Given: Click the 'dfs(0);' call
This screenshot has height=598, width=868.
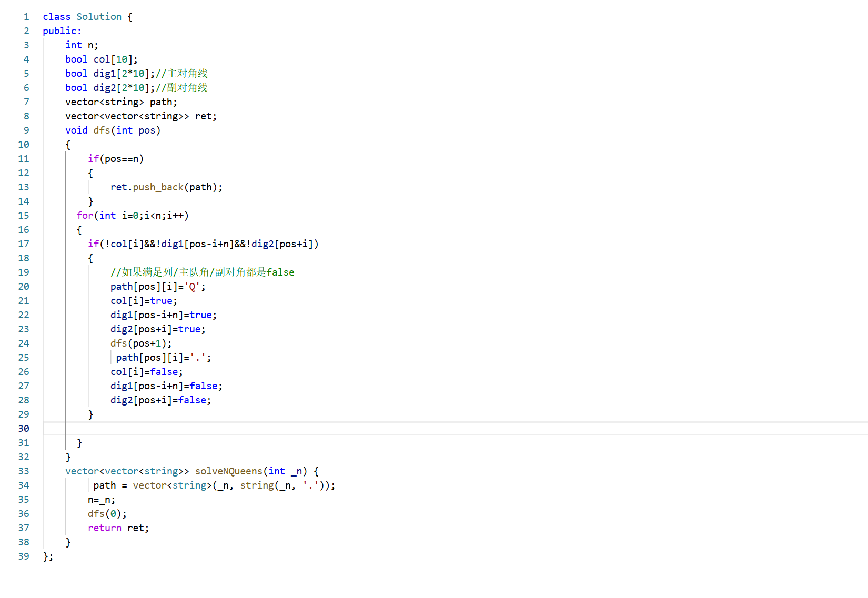Looking at the screenshot, I should click(107, 514).
